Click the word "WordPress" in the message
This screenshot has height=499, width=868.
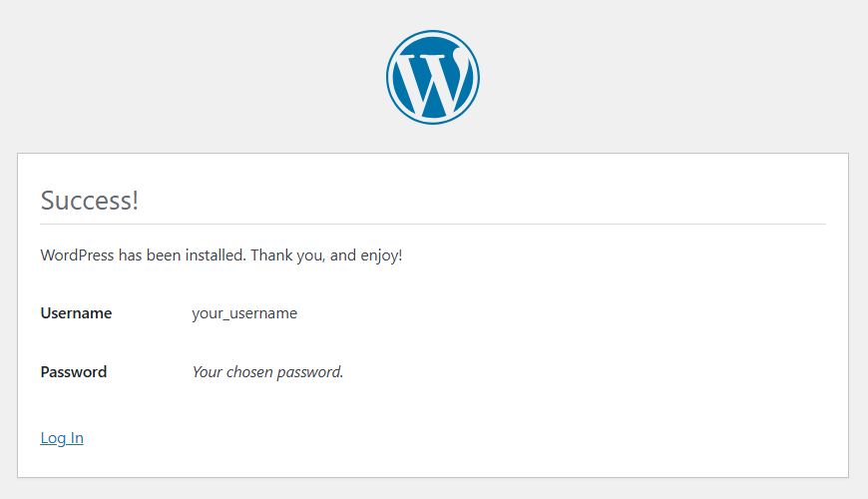click(77, 255)
